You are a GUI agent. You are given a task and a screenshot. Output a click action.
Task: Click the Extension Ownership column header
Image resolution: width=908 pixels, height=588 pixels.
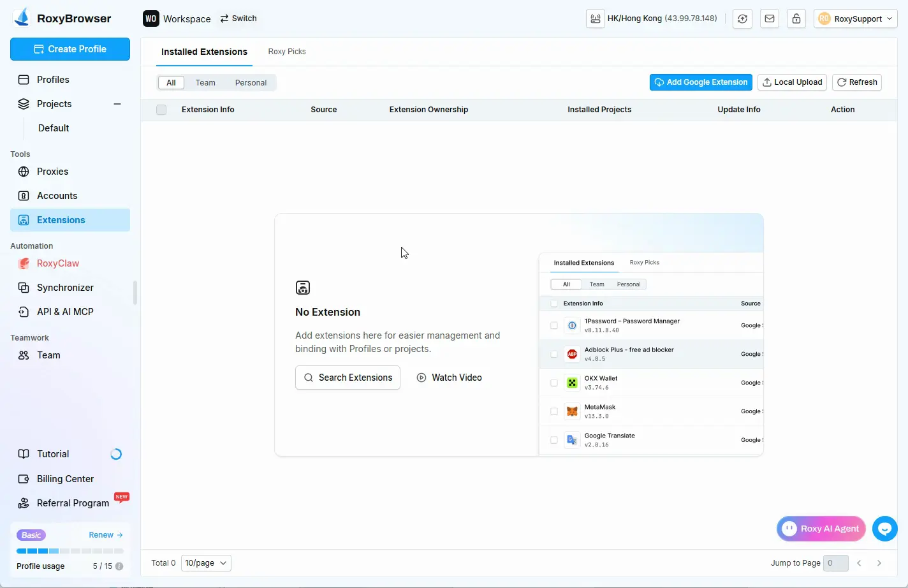(x=428, y=110)
